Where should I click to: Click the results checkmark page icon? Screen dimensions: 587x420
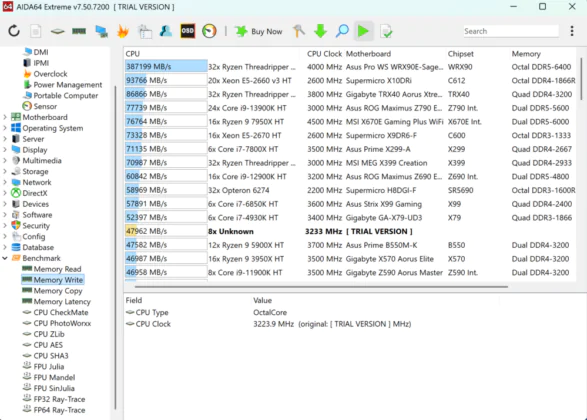[x=386, y=31]
